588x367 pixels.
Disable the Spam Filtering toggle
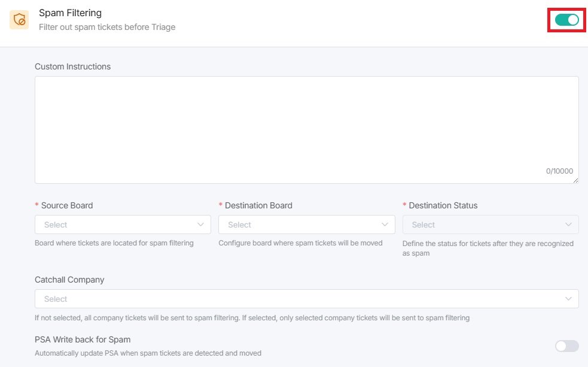point(566,20)
